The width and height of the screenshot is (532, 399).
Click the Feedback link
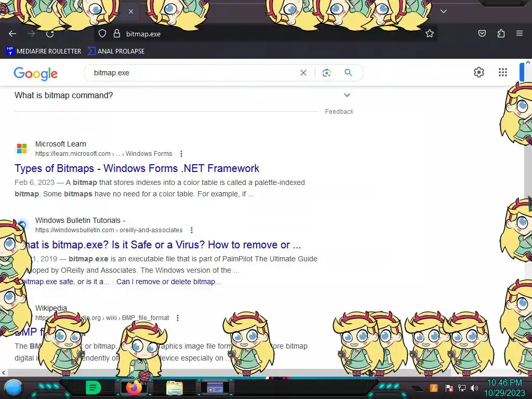(339, 112)
